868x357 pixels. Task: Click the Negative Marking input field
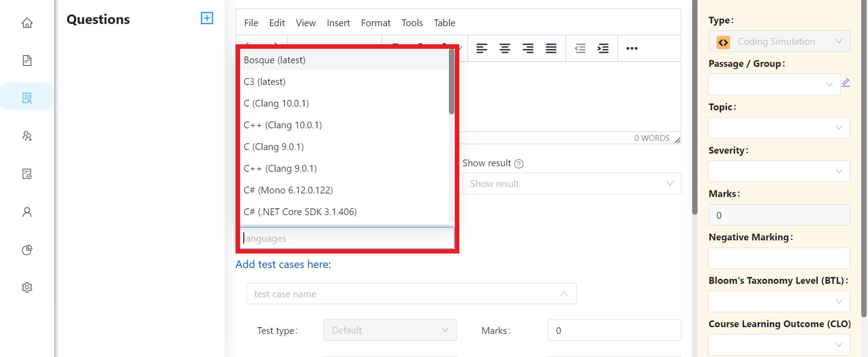tap(779, 258)
